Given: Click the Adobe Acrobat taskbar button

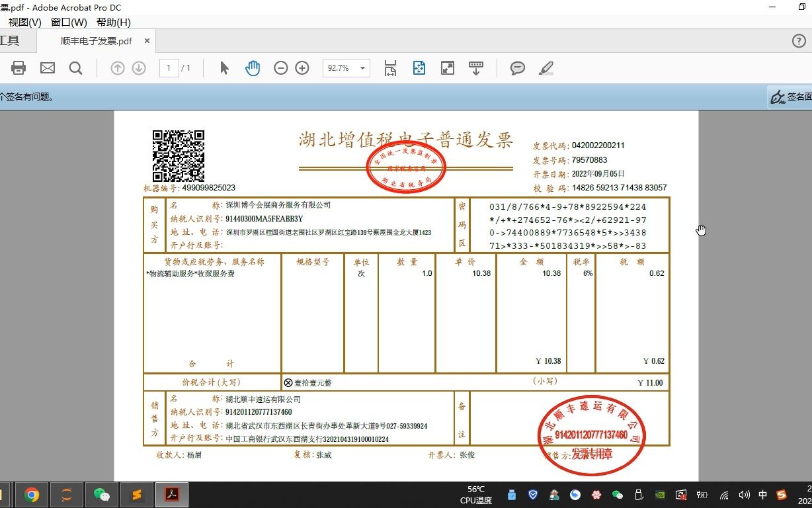Looking at the screenshot, I should click(x=172, y=495).
